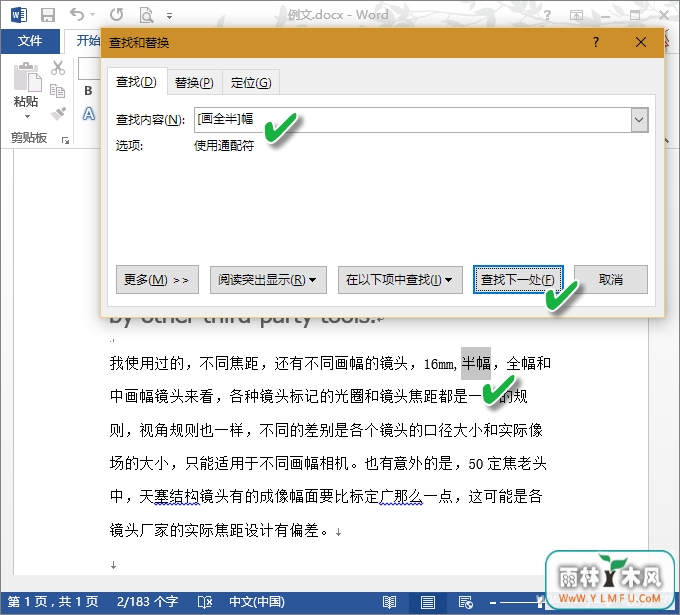This screenshot has width=680, height=615.
Task: Expand the 粘贴 paste options arrow
Action: point(27,116)
